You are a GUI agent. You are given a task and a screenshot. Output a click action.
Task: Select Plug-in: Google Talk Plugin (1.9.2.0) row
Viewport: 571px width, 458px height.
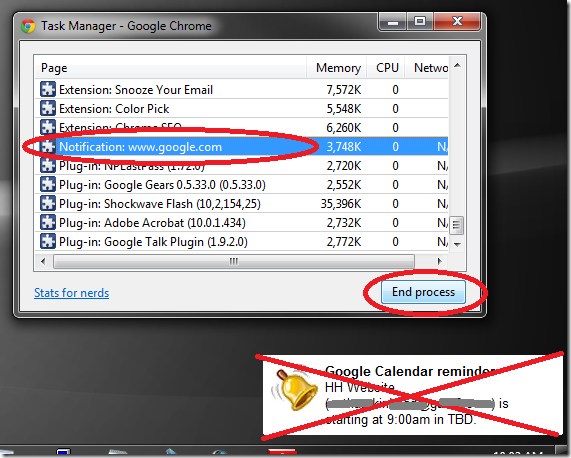pos(241,241)
